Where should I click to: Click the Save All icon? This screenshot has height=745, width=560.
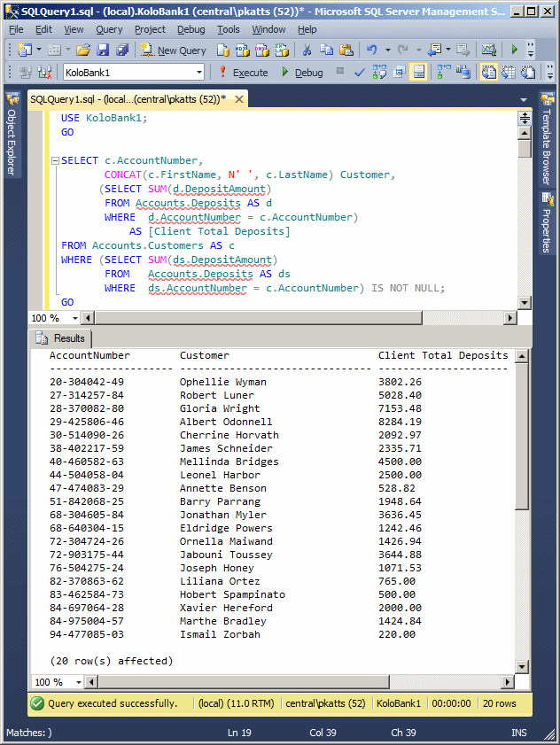pyautogui.click(x=122, y=50)
